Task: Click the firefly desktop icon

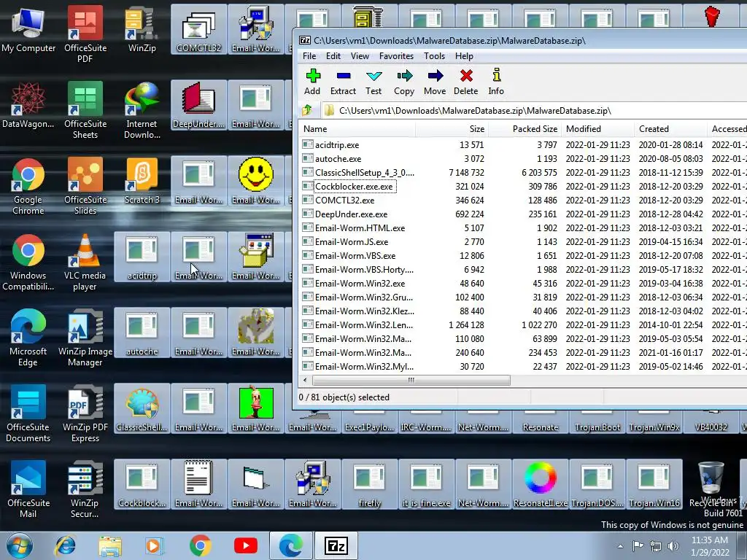Action: [370, 484]
